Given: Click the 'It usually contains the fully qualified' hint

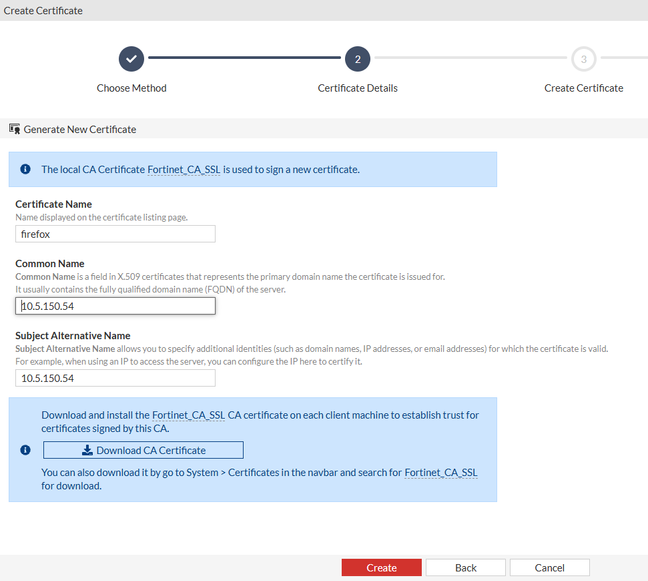Looking at the screenshot, I should (x=150, y=289).
